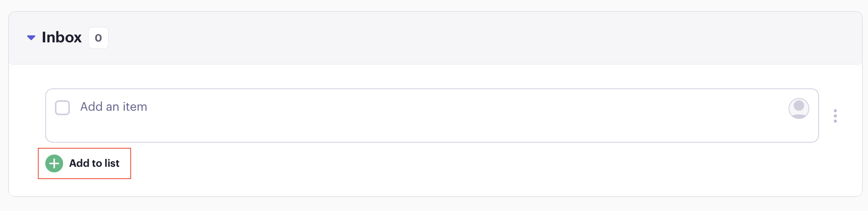Screen dimensions: 868x211
Task: Click the Inbox heading text
Action: click(x=62, y=38)
